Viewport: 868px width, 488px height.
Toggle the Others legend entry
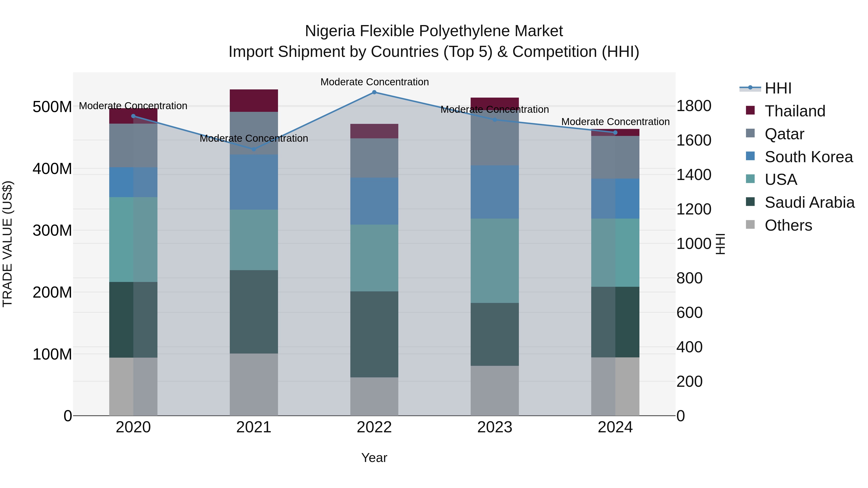[x=779, y=225]
